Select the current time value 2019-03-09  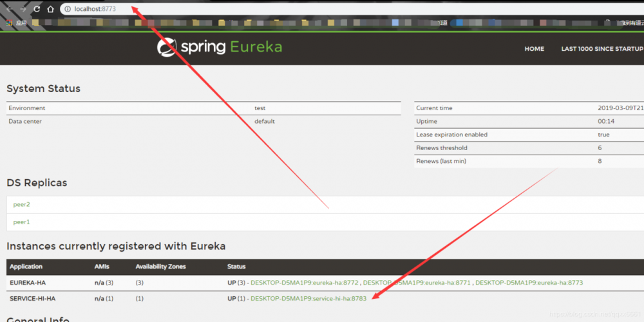[x=621, y=108]
